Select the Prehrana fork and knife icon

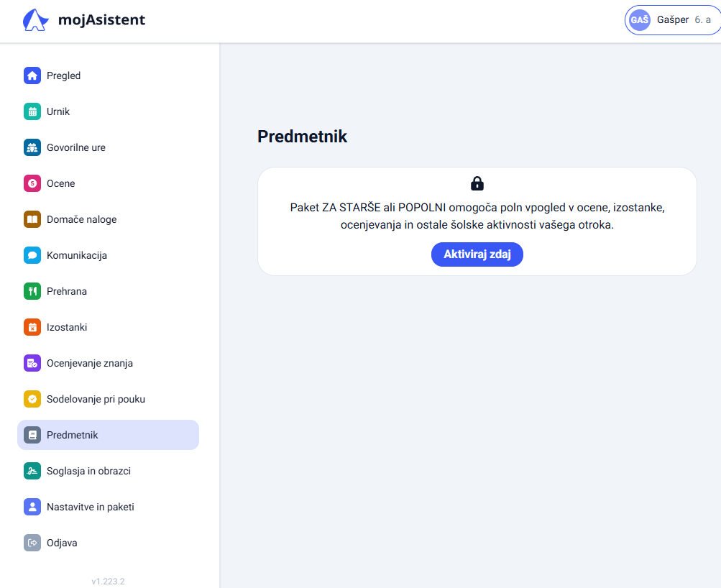pyautogui.click(x=32, y=291)
